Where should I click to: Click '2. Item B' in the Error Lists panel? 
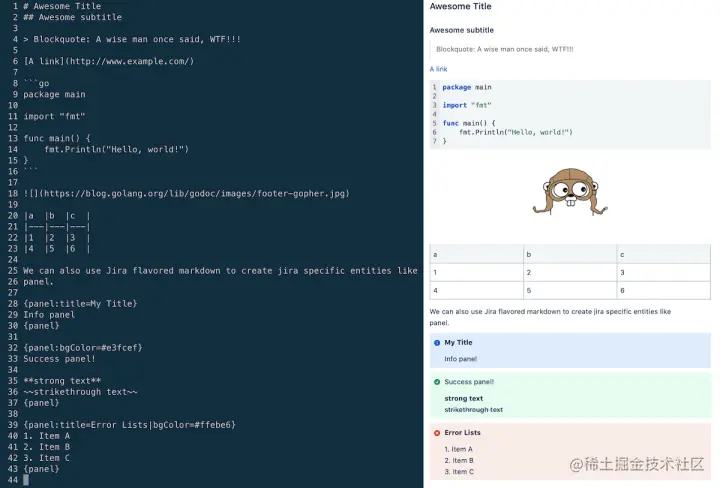[x=459, y=460]
